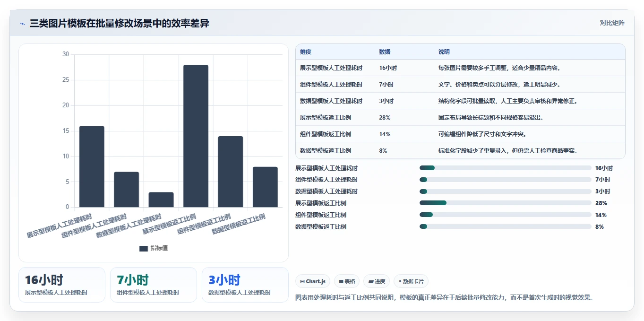Click the 组件型模板人工处理耗时 7小时 progress bar

pyautogui.click(x=506, y=180)
